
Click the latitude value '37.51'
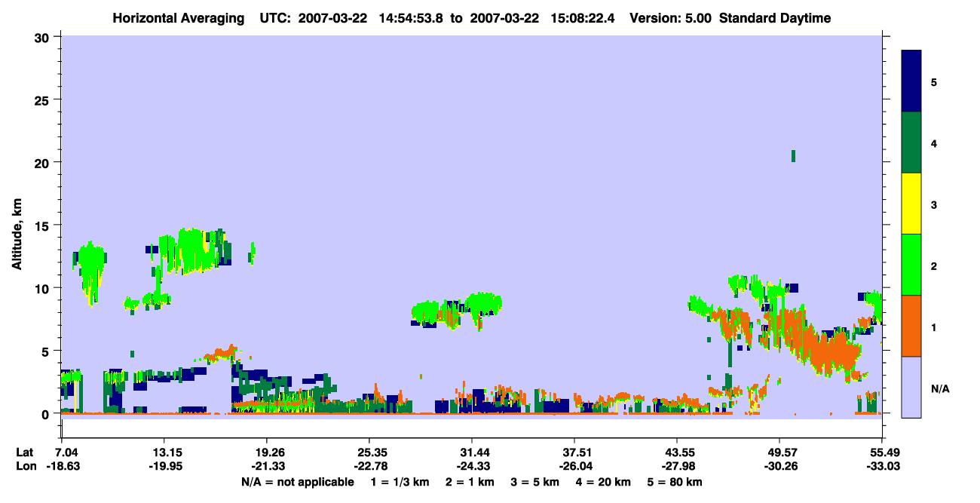coord(574,452)
